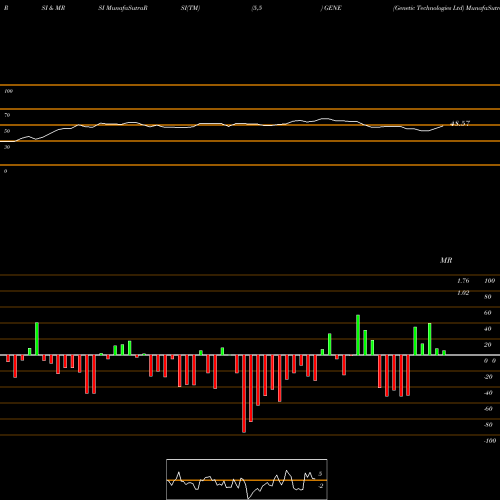Viewport: 500px width, 500px height.
Task: Click the MR axis label 80
Action: [x=487, y=297]
